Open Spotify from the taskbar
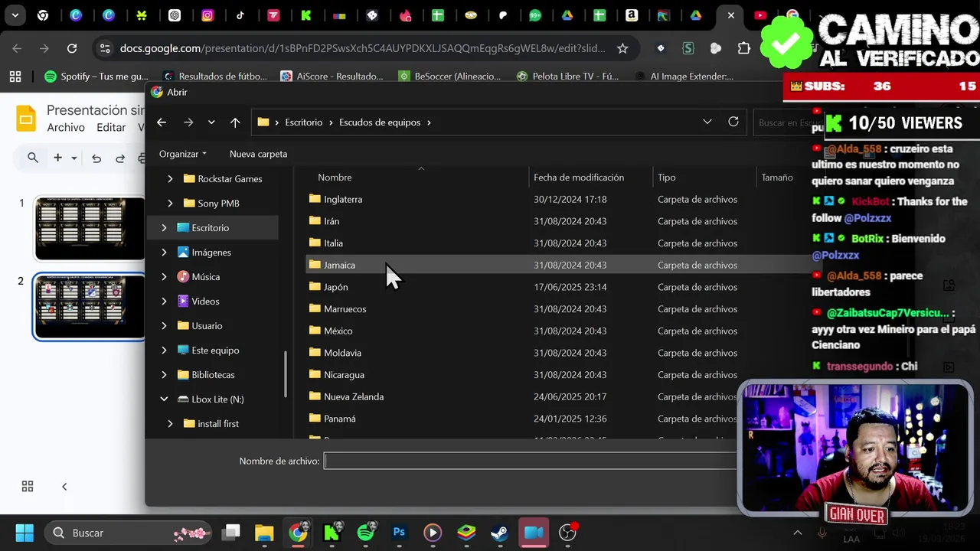The width and height of the screenshot is (980, 551). point(366,533)
